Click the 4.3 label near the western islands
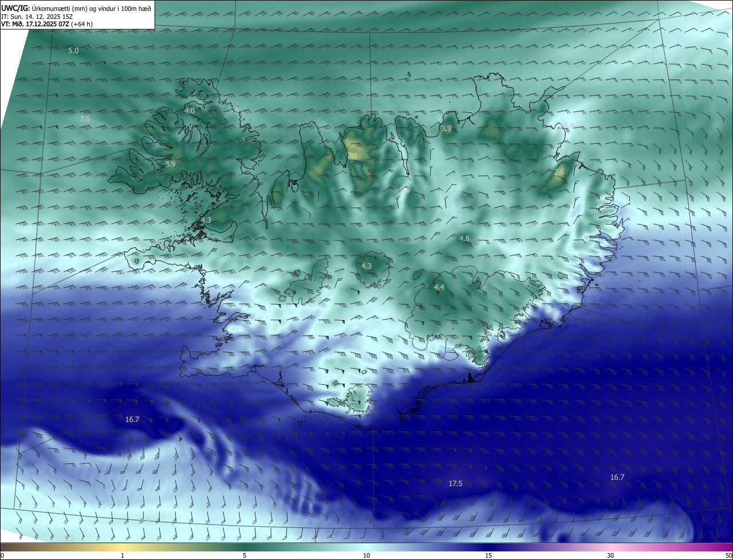The height and width of the screenshot is (560, 733). click(206, 220)
